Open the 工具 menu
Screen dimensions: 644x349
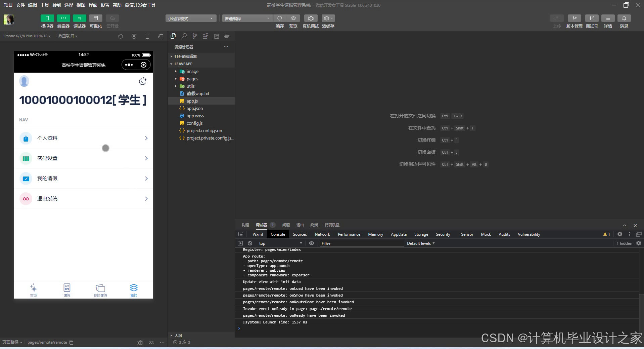coord(45,5)
